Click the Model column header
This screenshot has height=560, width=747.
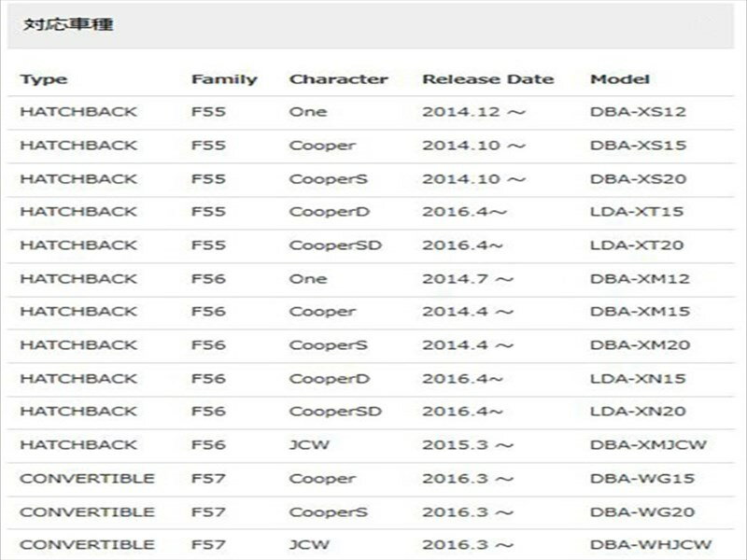(620, 79)
